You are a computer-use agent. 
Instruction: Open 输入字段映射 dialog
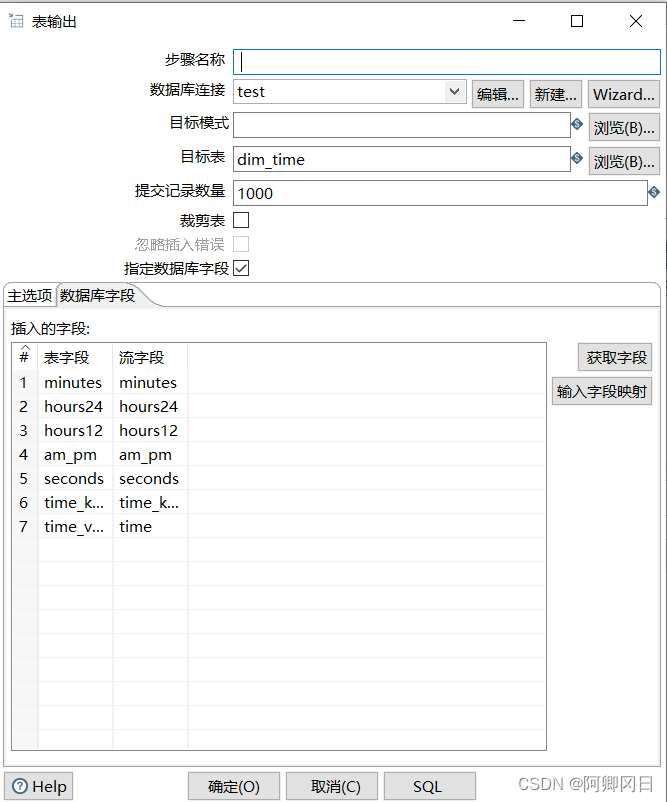coord(602,392)
